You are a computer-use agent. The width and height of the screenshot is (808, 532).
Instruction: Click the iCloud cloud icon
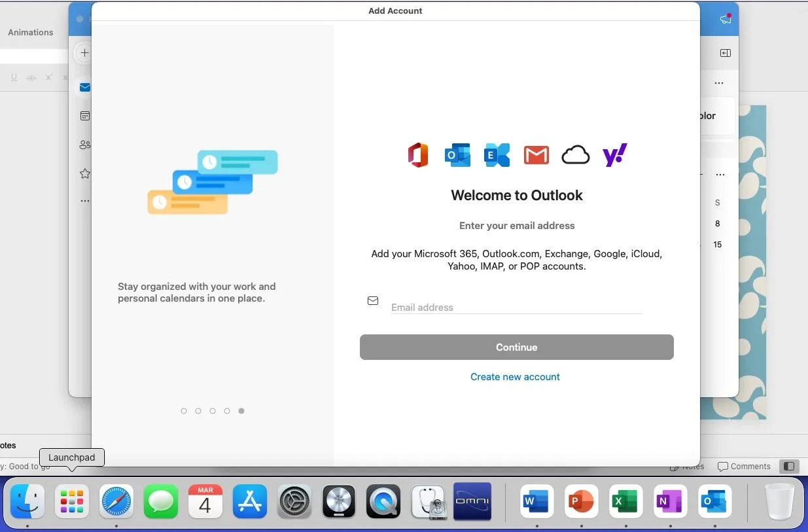[x=576, y=155]
